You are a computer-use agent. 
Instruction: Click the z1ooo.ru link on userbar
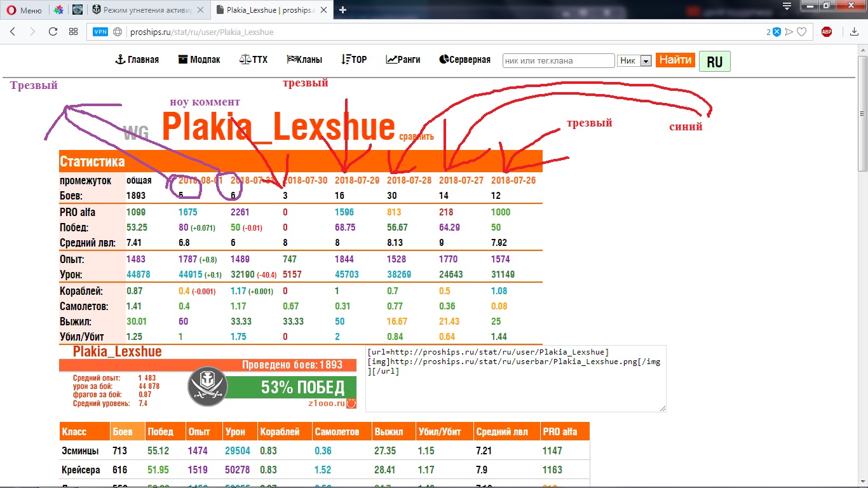point(326,403)
